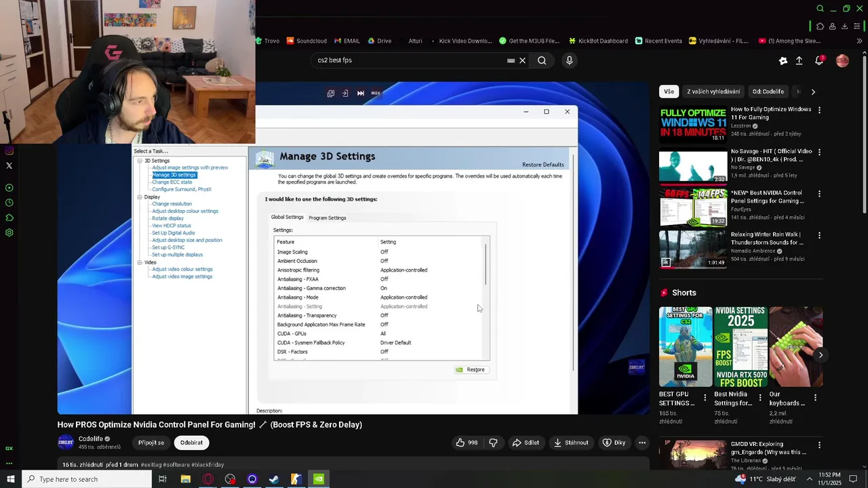
Task: Open options for the Best Nvidia Settings short
Action: (x=760, y=398)
